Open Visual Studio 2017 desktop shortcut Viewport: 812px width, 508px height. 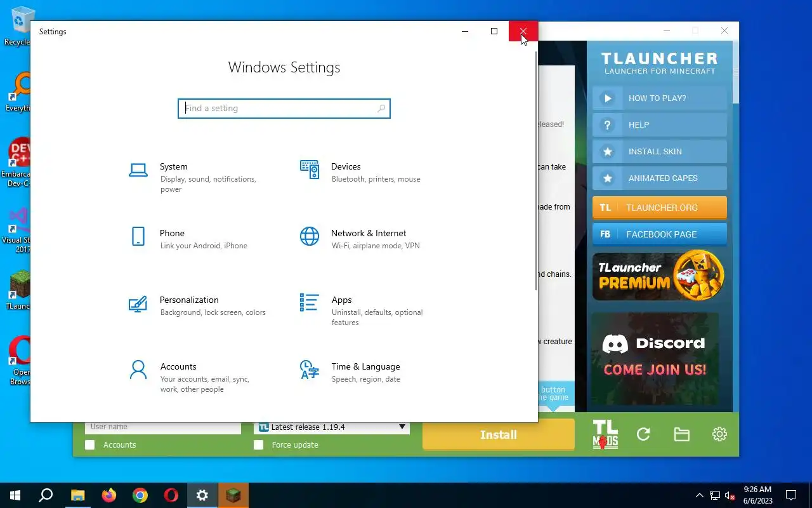(18, 230)
